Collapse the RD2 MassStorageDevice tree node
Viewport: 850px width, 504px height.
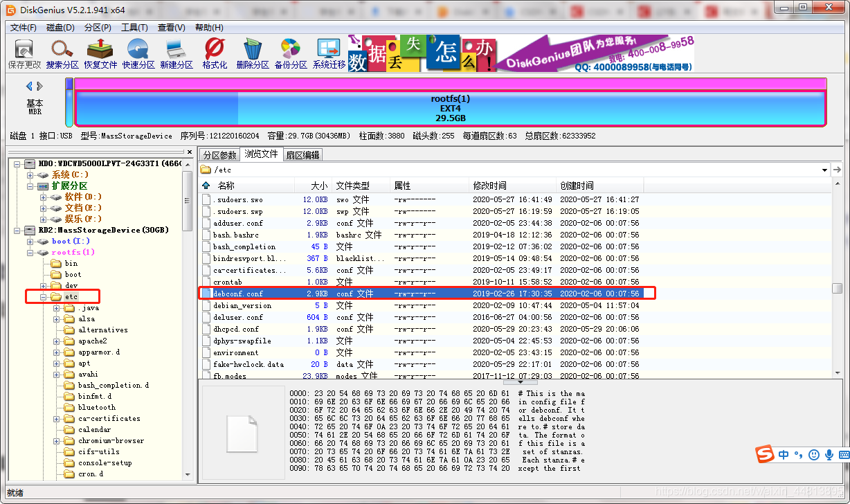coord(19,230)
